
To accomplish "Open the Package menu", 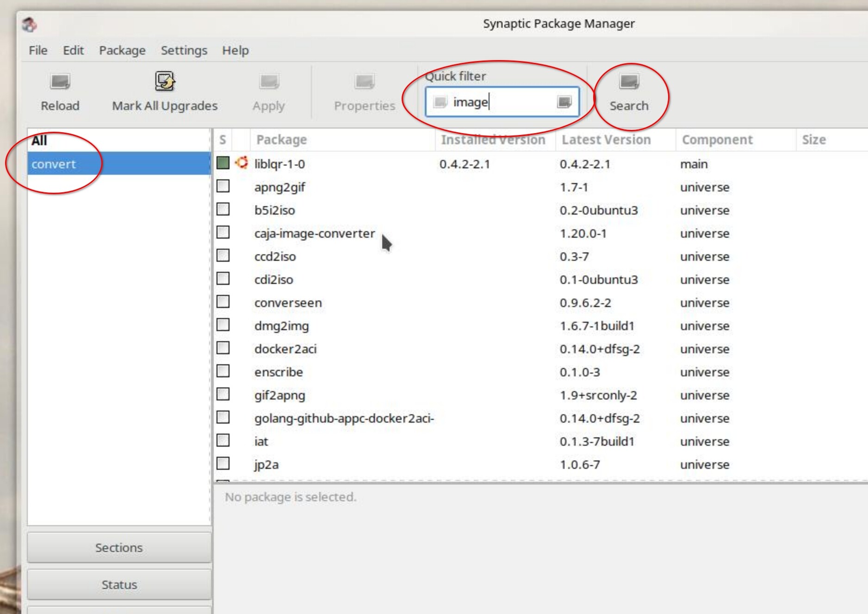I will pyautogui.click(x=122, y=50).
